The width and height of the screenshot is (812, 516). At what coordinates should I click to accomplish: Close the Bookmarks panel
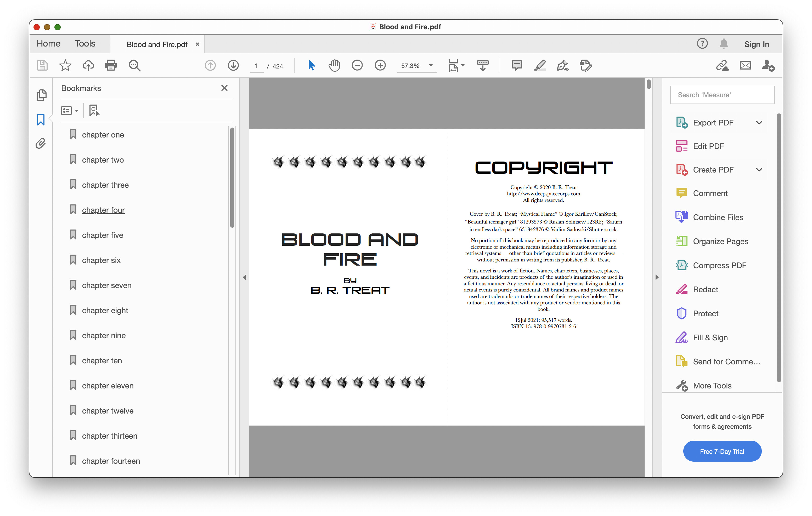(x=224, y=88)
